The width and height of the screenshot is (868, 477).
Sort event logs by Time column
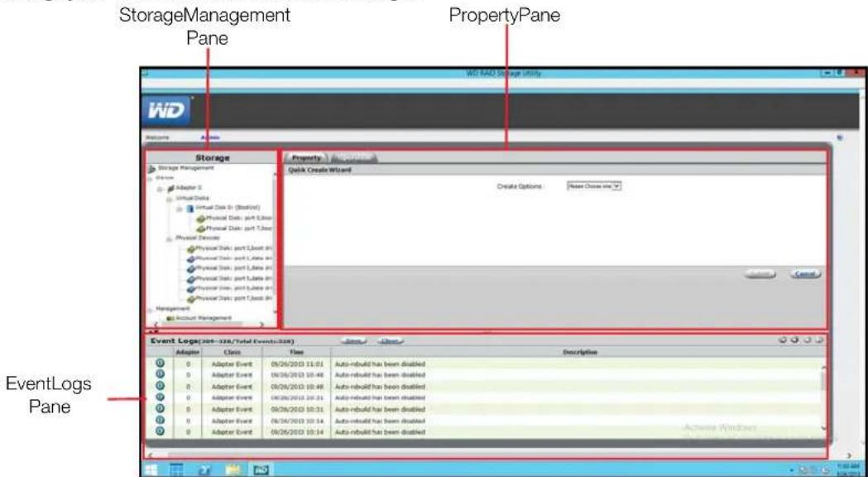pos(296,352)
